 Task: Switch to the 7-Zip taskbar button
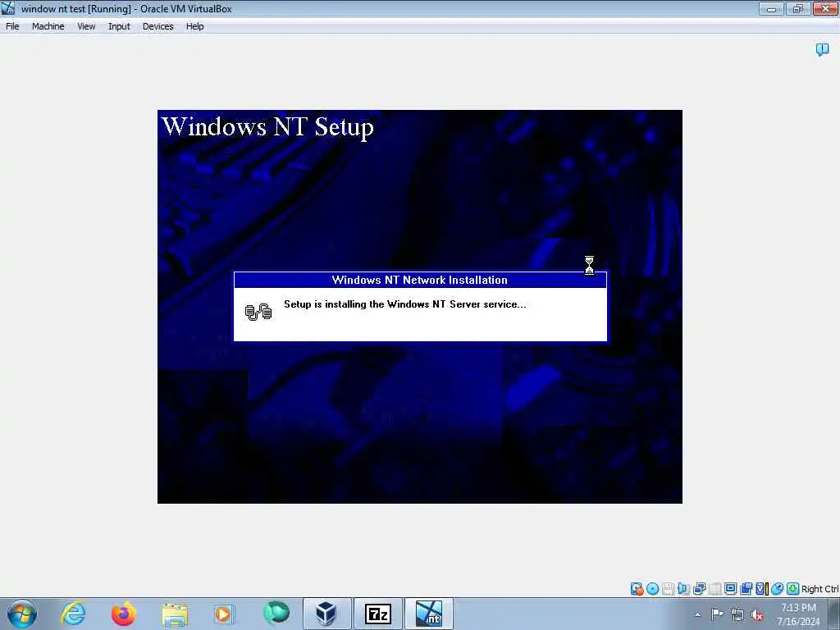pyautogui.click(x=377, y=614)
